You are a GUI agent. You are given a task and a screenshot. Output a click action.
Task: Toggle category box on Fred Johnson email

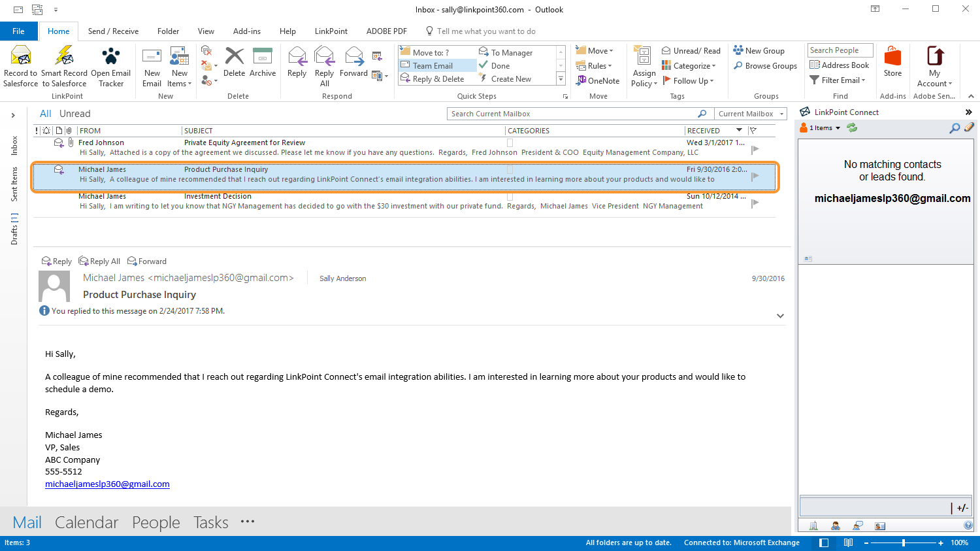point(510,142)
